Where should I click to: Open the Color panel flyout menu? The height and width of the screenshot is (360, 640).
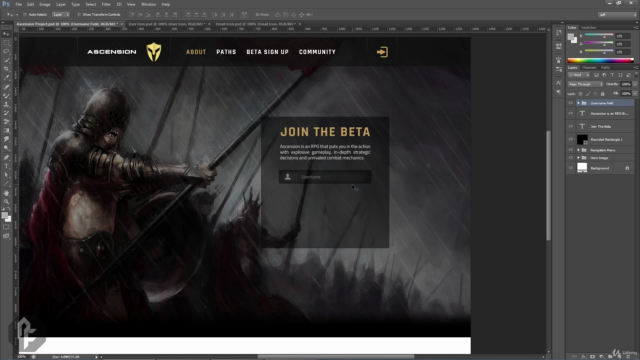pyautogui.click(x=636, y=27)
